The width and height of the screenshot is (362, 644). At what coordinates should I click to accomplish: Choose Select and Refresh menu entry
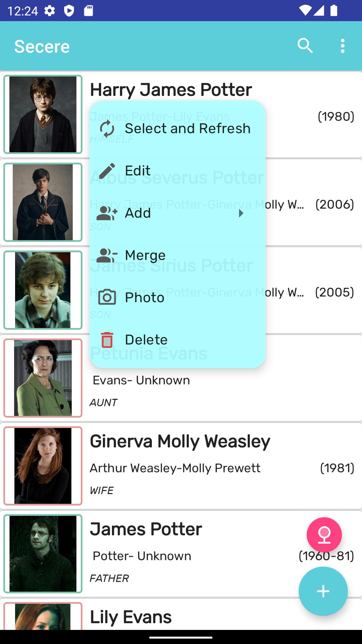pos(187,129)
